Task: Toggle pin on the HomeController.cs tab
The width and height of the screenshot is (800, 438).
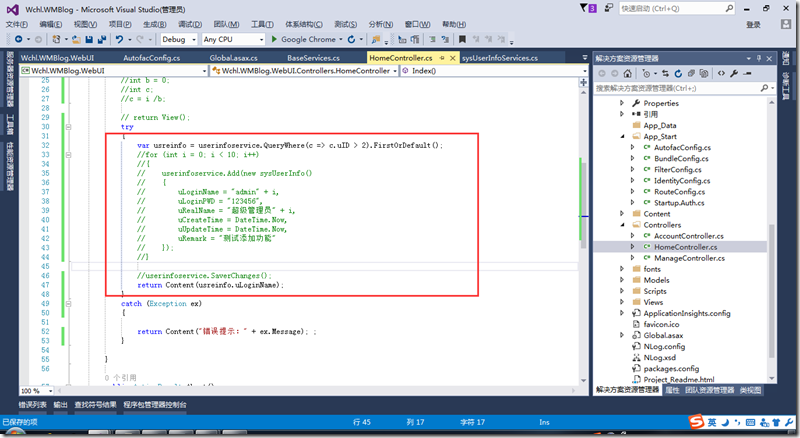Action: click(x=442, y=58)
